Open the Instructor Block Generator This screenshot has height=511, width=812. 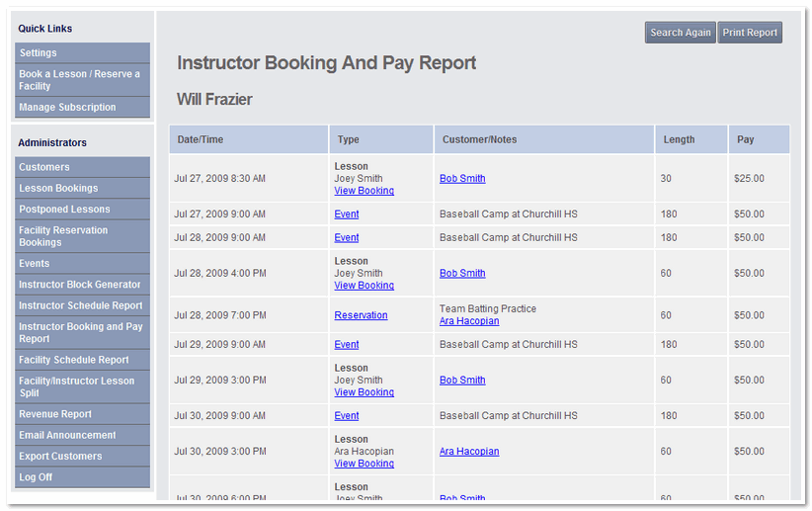81,285
